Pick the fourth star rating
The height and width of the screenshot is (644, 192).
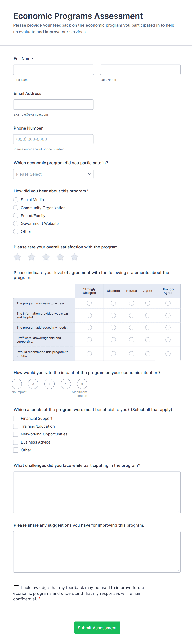(x=60, y=257)
